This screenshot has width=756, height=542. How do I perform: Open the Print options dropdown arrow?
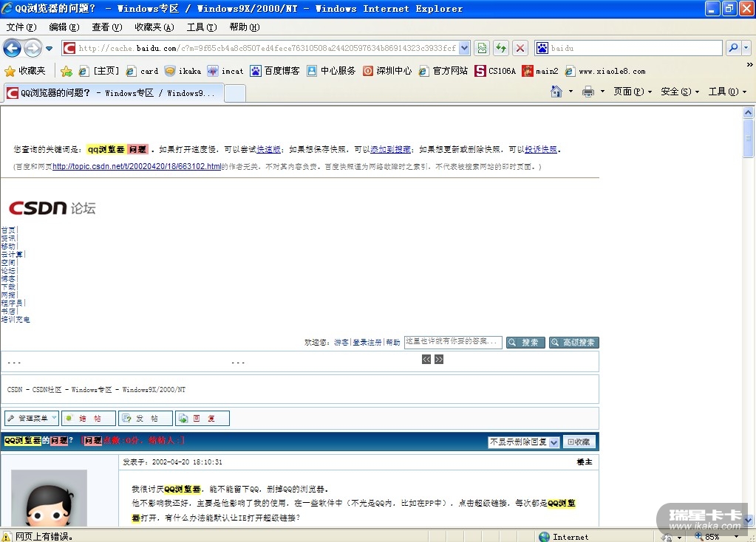tap(602, 92)
